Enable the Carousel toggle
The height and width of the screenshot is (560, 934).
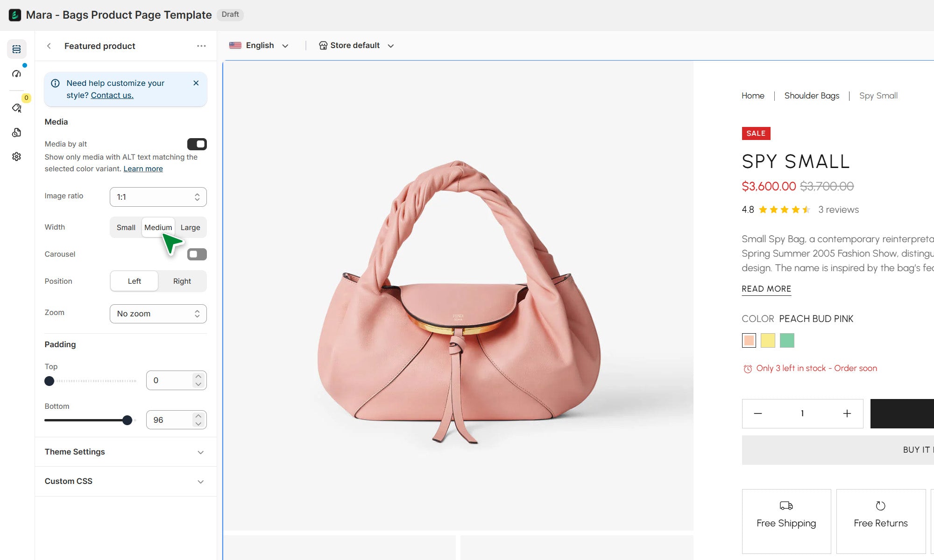coord(197,254)
